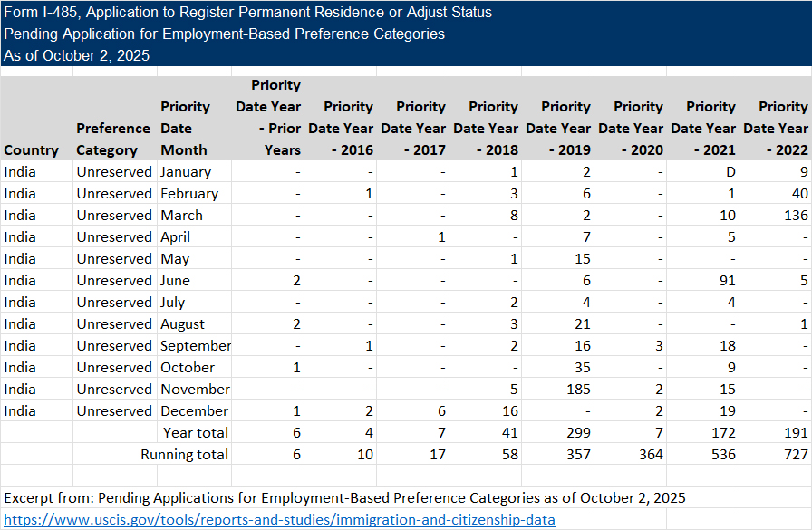Screen dimensions: 812x530
Task: Select the December month cell
Action: coord(194,411)
